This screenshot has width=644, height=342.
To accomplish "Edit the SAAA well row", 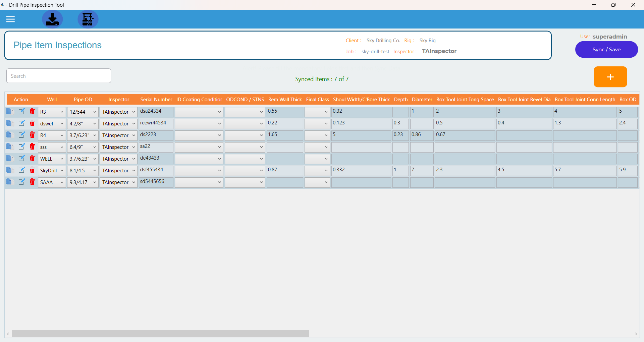I will (x=21, y=182).
